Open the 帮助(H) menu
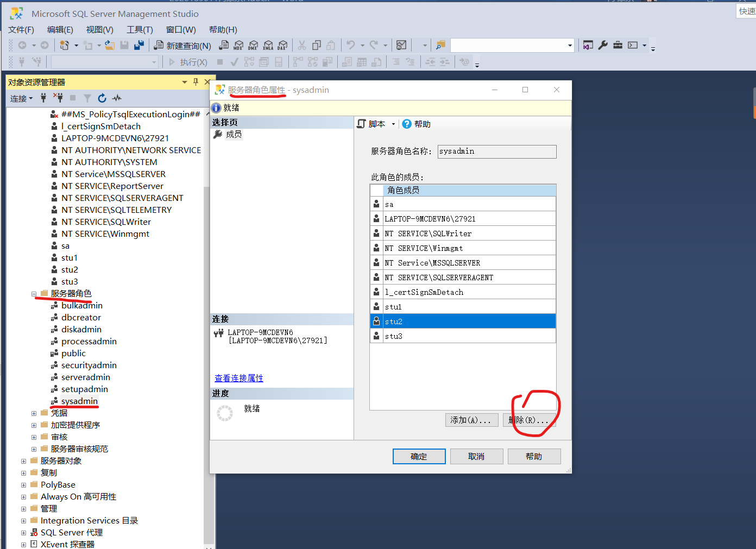Screen dimensions: 756x549 [223, 30]
